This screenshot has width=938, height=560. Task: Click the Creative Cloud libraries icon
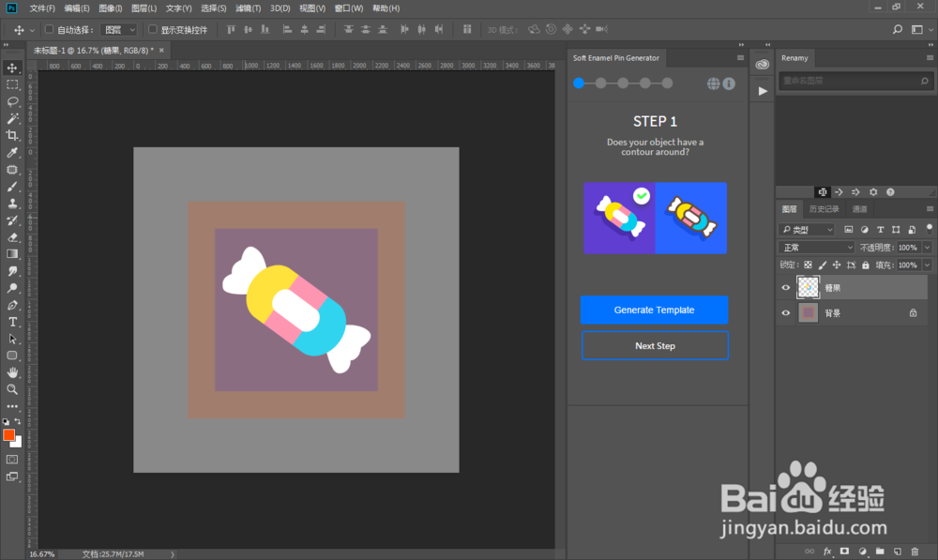point(762,65)
